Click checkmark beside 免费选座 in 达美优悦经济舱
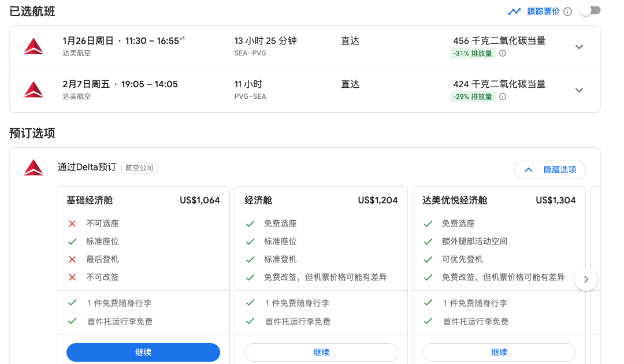The height and width of the screenshot is (364, 624). click(x=428, y=224)
